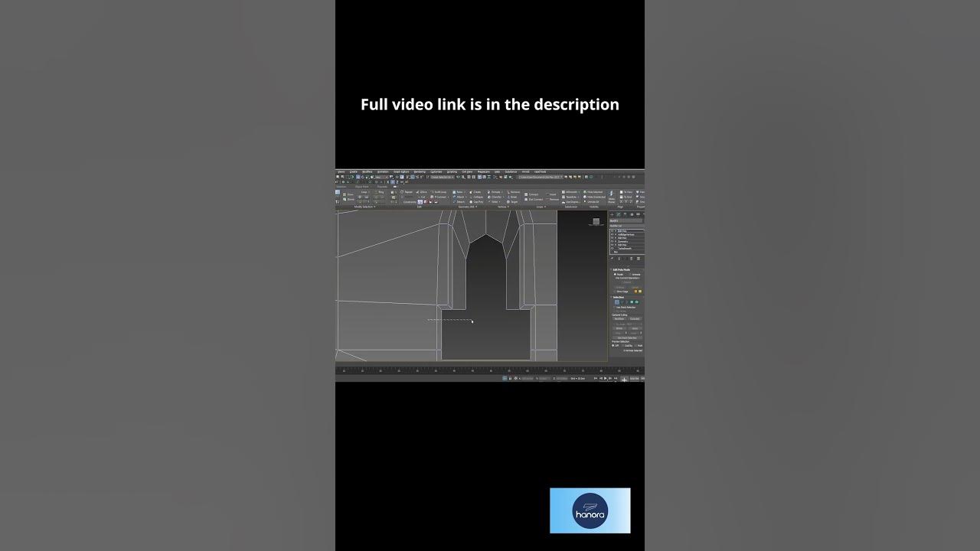980x551 pixels.
Task: Click Chamfer tool in ribbon Vertices panel
Action: [497, 197]
